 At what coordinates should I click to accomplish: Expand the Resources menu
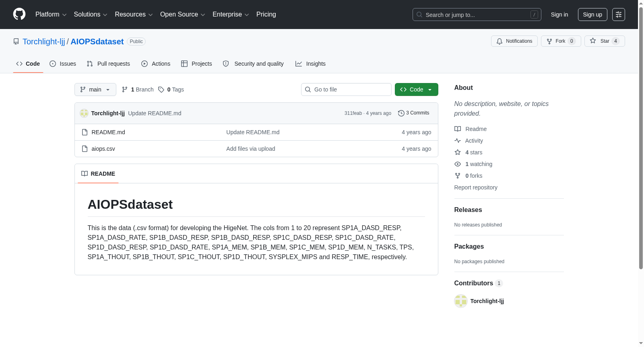[134, 15]
